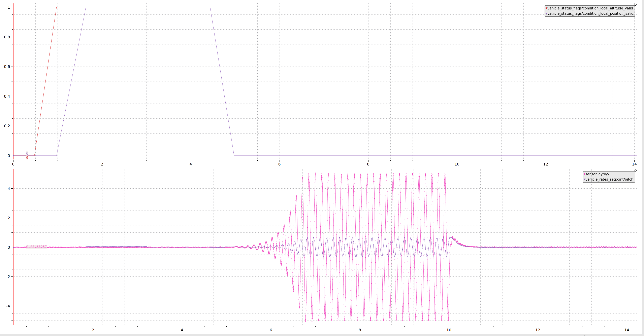The image size is (644, 336).
Task: Toggle visibility of condition_local_position_valid curve
Action: (x=591, y=13)
